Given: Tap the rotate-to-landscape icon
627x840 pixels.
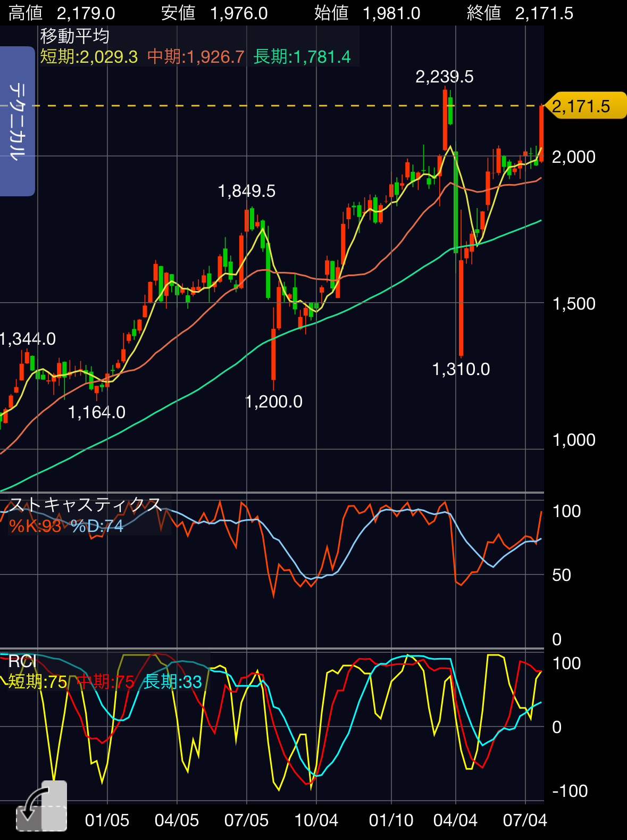Looking at the screenshot, I should [x=41, y=806].
